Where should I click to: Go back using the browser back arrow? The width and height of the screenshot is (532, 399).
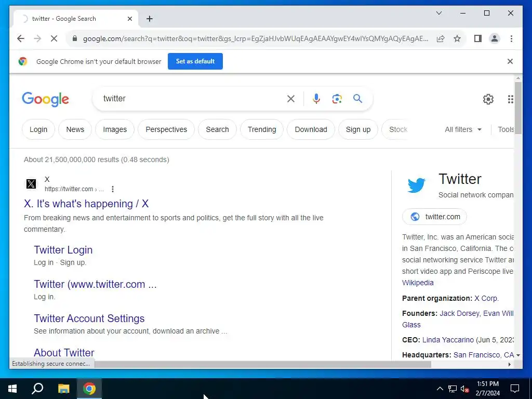pyautogui.click(x=21, y=38)
